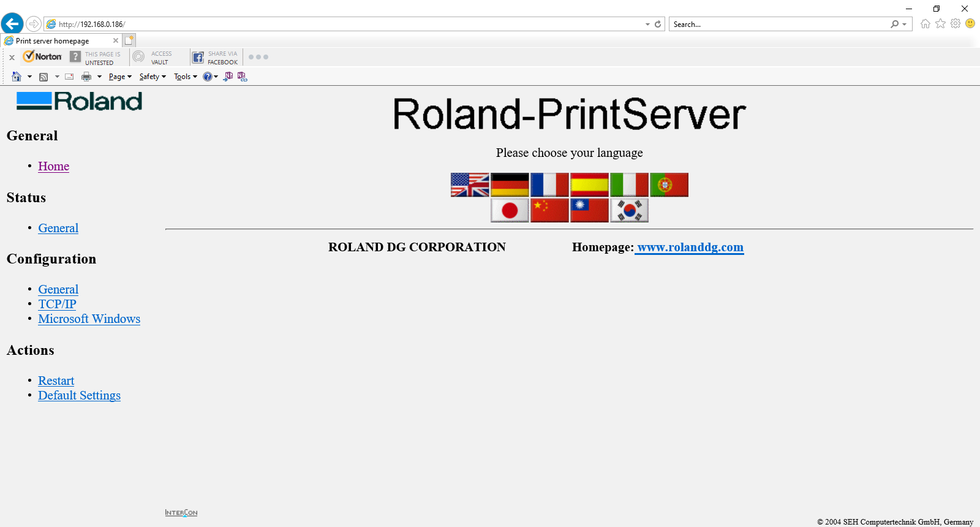980x527 pixels.
Task: Click the "ROLAND DG CORPORATION" text
Action: coord(417,247)
